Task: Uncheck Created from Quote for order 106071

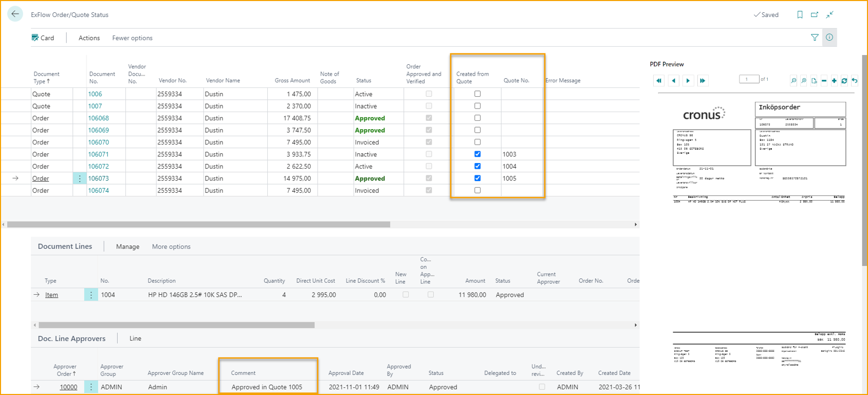Action: [x=477, y=154]
